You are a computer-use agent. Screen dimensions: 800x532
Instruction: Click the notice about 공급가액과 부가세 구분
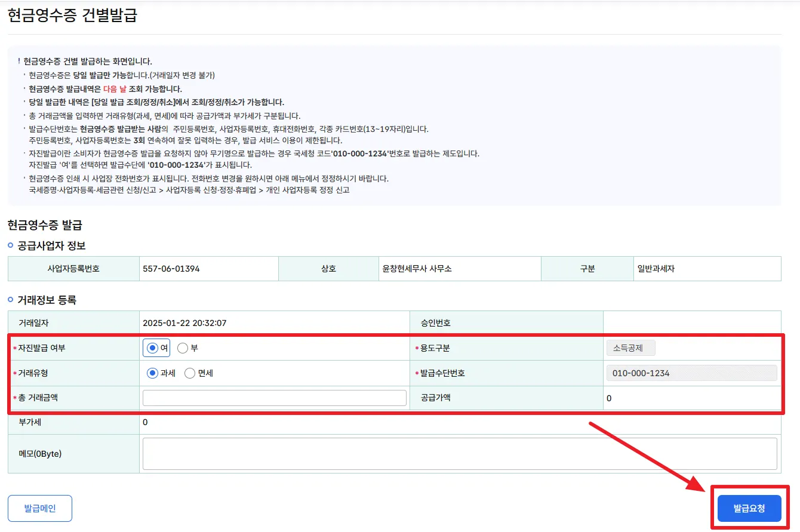tap(164, 116)
